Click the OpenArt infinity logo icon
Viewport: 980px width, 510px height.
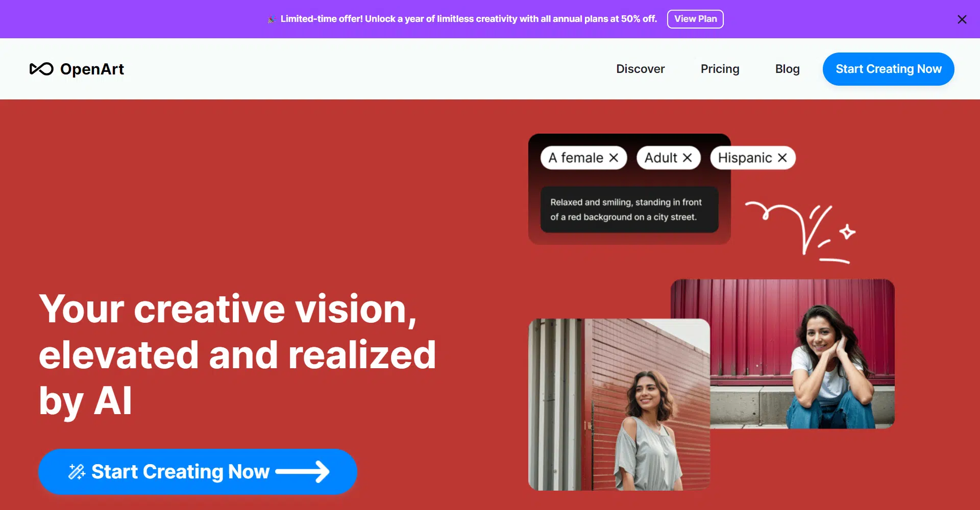(41, 69)
